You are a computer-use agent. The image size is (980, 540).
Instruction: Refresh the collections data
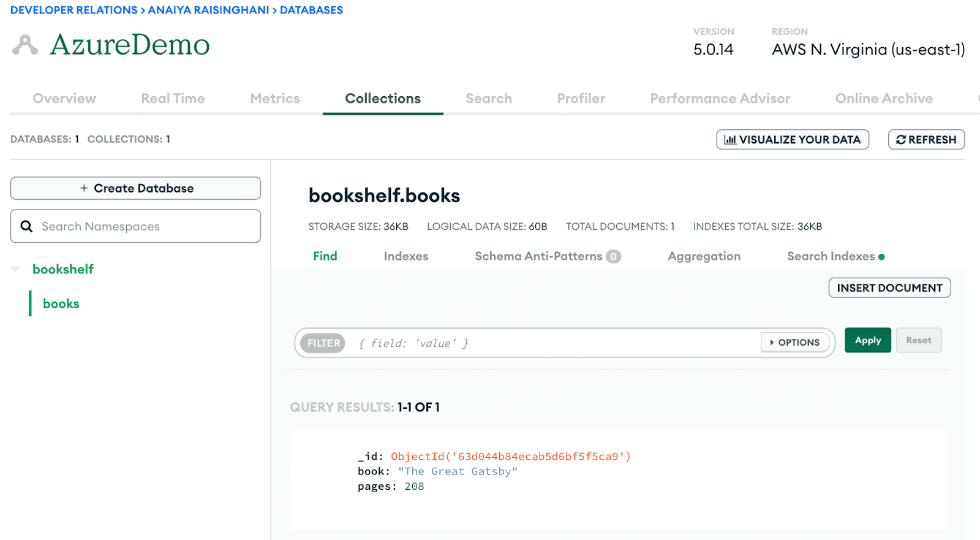pyautogui.click(x=926, y=140)
